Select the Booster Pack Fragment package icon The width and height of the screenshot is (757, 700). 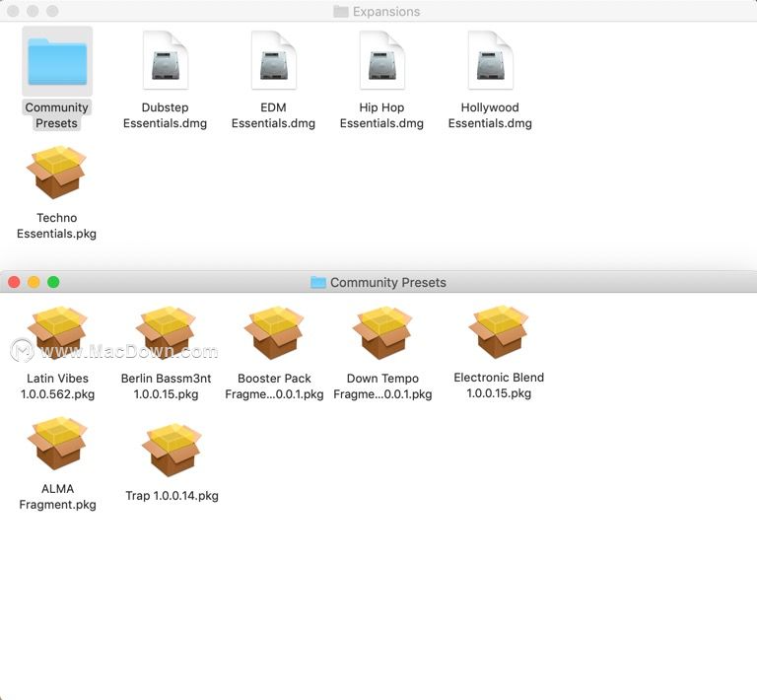coord(274,332)
